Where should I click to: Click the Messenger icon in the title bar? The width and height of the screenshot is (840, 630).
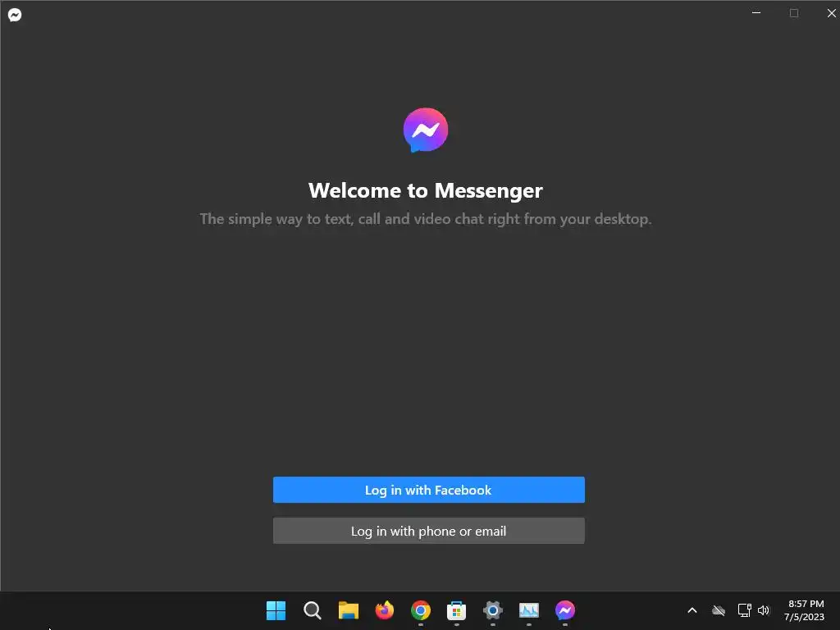pyautogui.click(x=15, y=15)
